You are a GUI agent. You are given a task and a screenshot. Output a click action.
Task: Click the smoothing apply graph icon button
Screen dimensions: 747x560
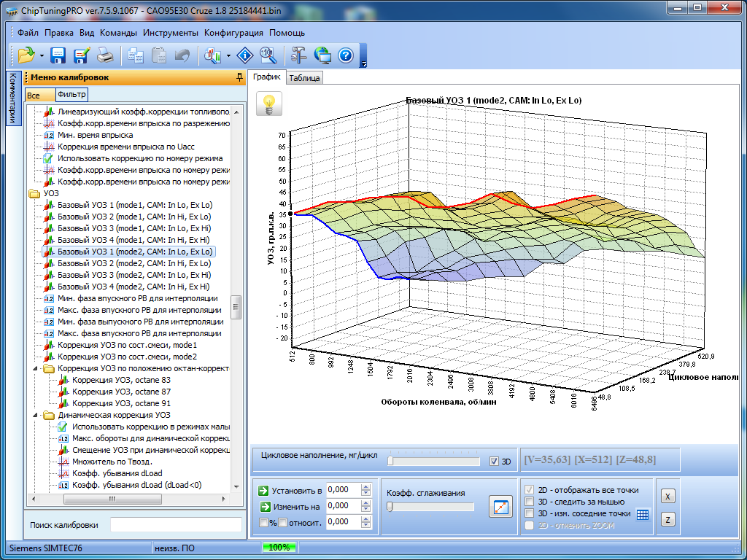[500, 507]
